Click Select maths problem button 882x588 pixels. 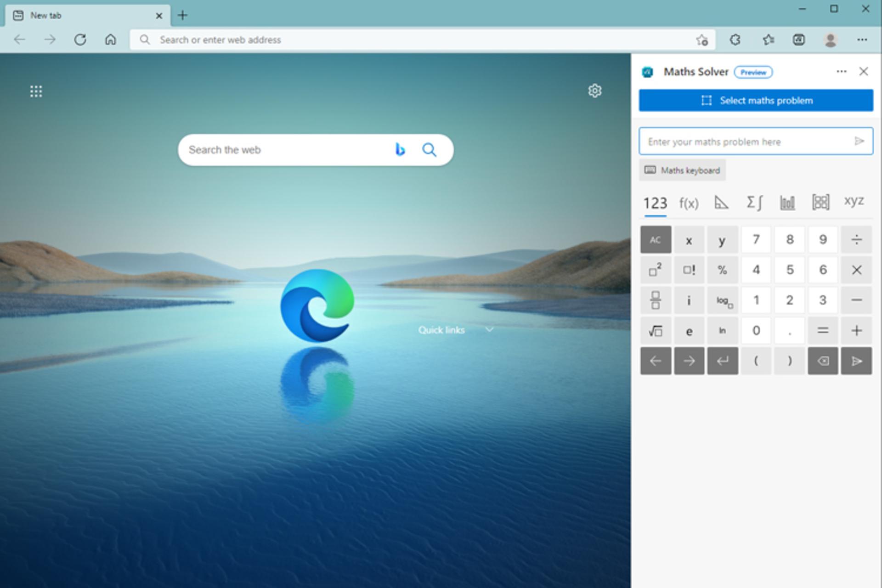(x=756, y=101)
